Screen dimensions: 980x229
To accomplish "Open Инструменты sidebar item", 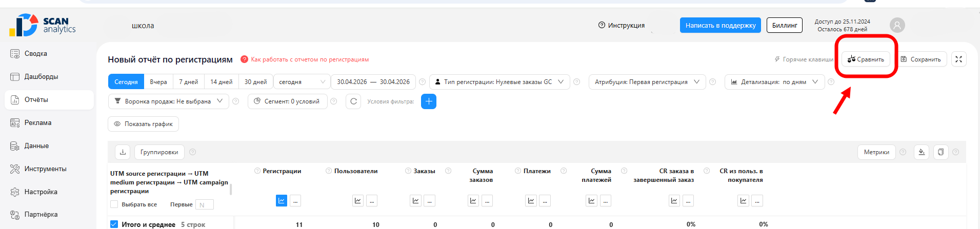I will tap(45, 169).
